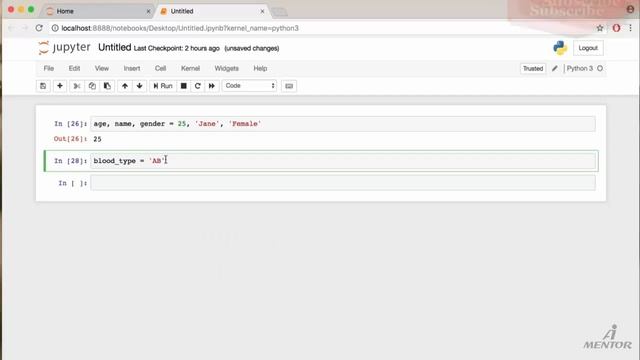Click the Opera extension icon

[x=616, y=28]
